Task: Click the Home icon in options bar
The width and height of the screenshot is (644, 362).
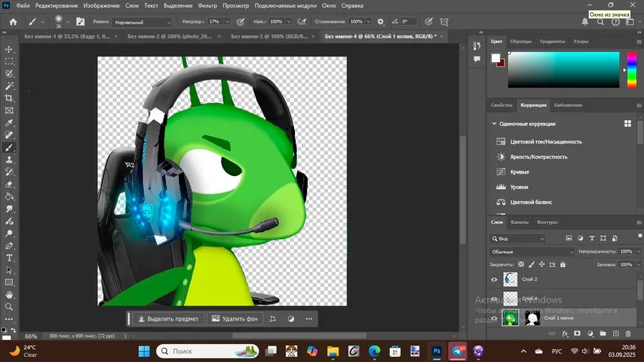Action: pos(13,21)
